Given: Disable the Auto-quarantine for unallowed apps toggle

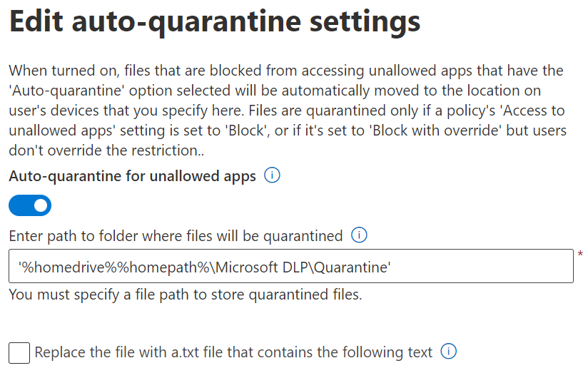Looking at the screenshot, I should (x=30, y=205).
